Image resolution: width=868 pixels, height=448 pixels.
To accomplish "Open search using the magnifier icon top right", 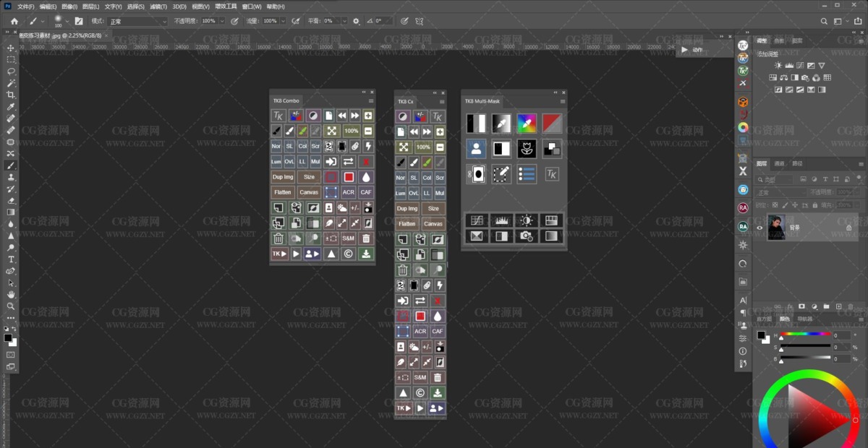I will (x=825, y=21).
